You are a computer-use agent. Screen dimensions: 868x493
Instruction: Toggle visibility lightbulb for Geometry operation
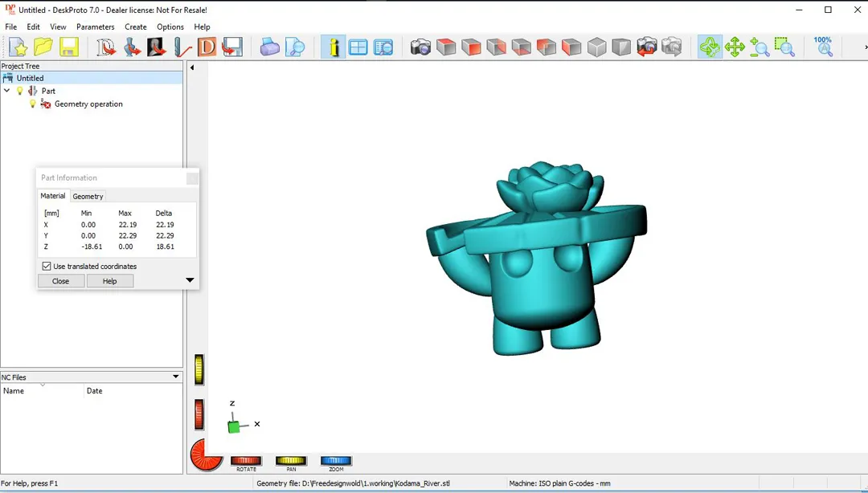(x=33, y=104)
